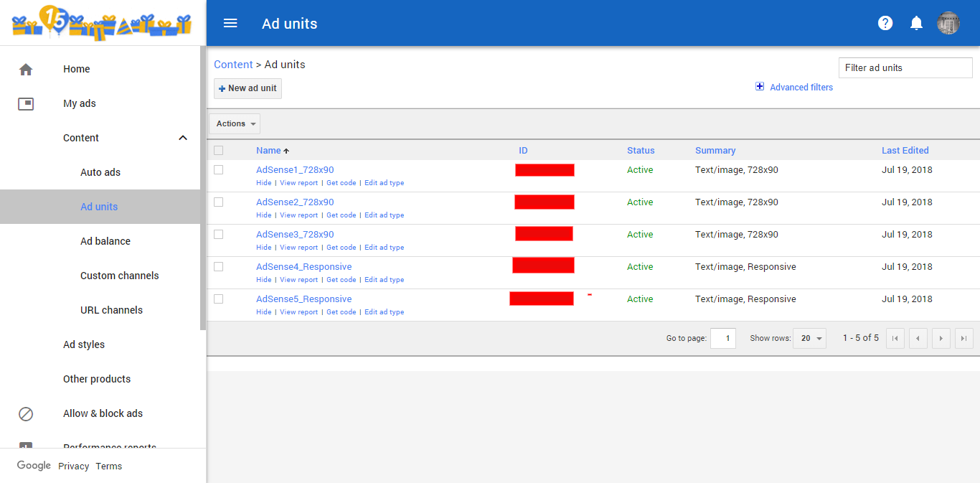Toggle the select-all checkbox in table header

pos(219,151)
